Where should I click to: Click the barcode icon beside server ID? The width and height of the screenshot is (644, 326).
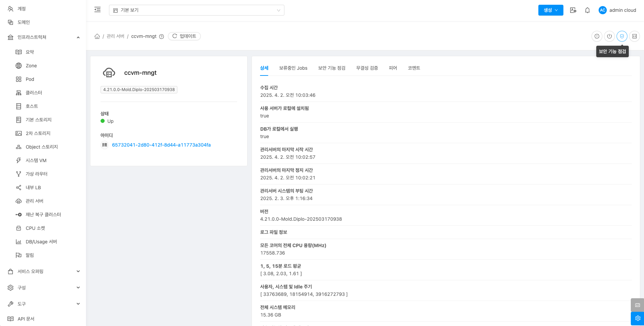click(x=105, y=145)
